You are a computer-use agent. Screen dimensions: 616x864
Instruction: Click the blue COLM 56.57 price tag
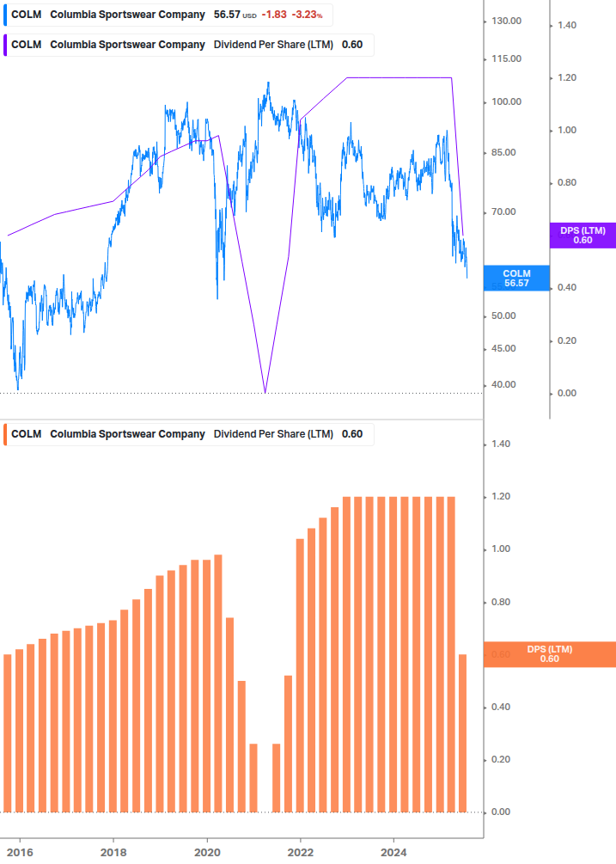tap(516, 279)
